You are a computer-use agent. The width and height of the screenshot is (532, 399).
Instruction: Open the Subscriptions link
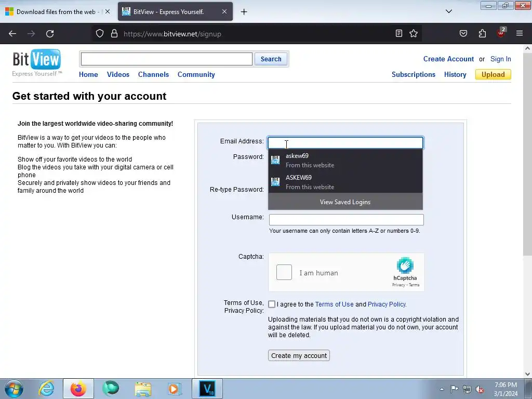tap(413, 75)
